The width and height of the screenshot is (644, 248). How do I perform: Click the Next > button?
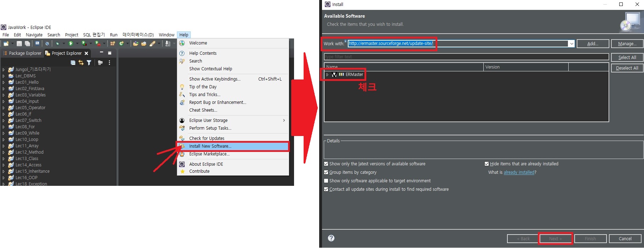(x=555, y=239)
